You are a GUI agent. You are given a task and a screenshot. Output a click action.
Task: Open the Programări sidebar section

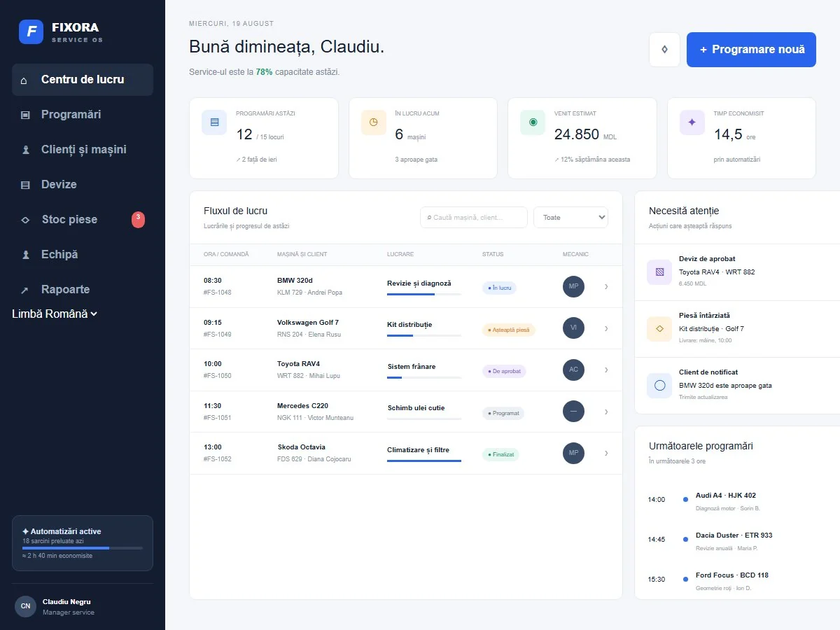coord(83,115)
